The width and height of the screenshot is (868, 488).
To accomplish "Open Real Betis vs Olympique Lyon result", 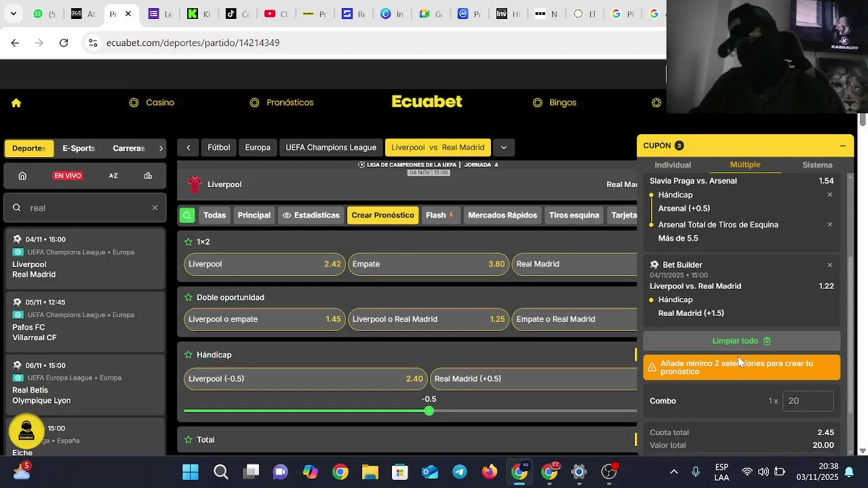I will click(85, 384).
